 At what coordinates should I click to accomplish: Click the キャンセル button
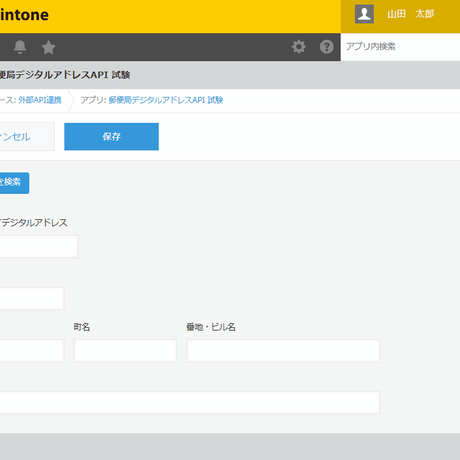point(27,137)
